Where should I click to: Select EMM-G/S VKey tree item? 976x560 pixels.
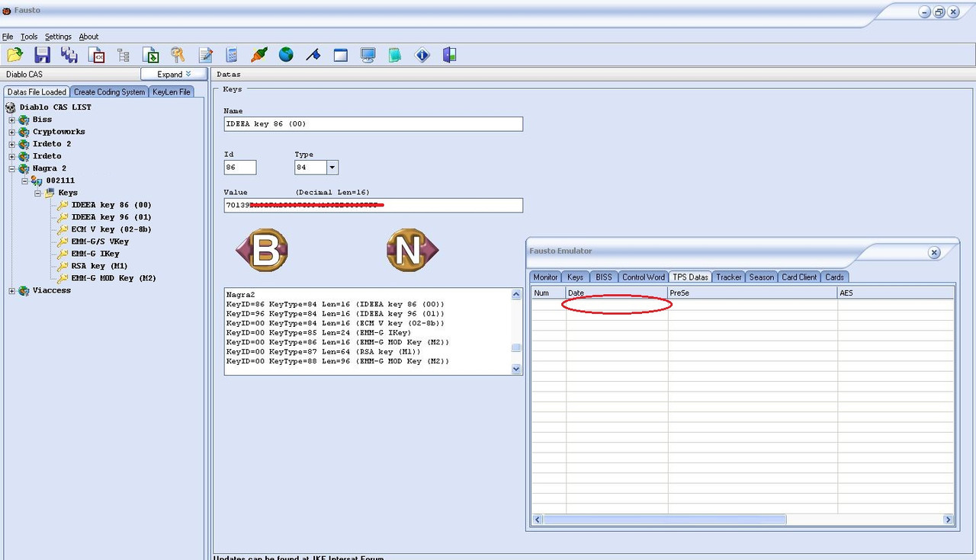(x=100, y=242)
